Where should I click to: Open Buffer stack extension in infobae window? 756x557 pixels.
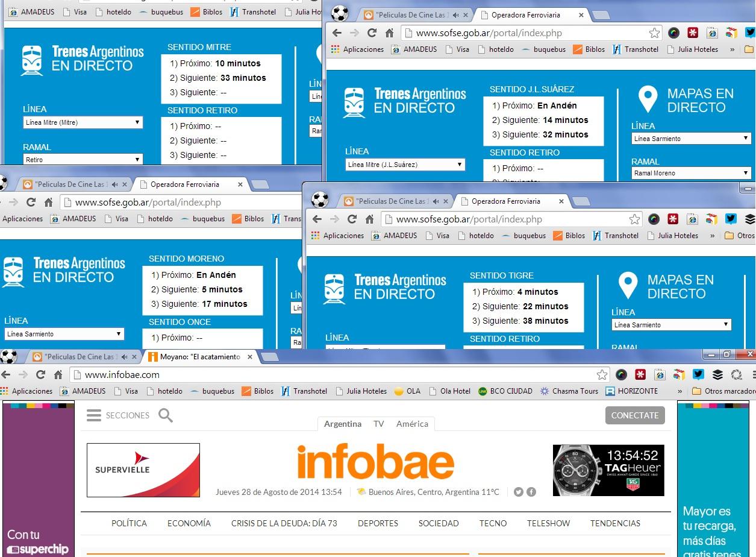pyautogui.click(x=717, y=374)
